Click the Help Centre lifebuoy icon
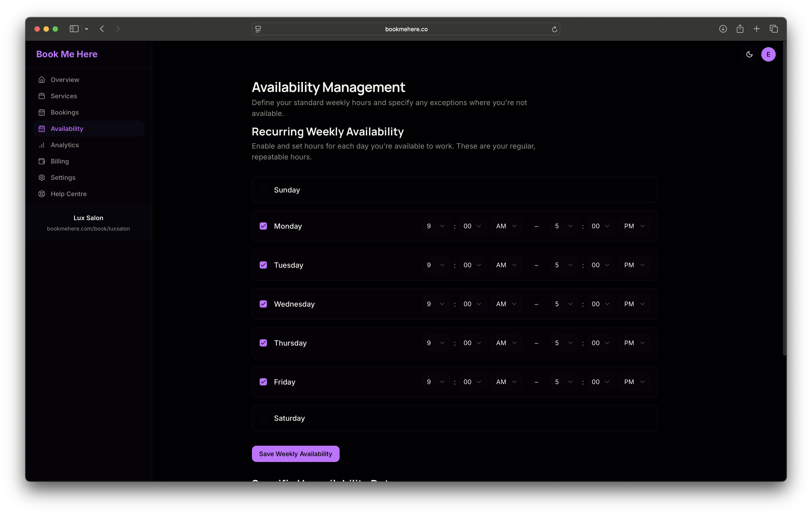This screenshot has height=515, width=812. point(42,194)
